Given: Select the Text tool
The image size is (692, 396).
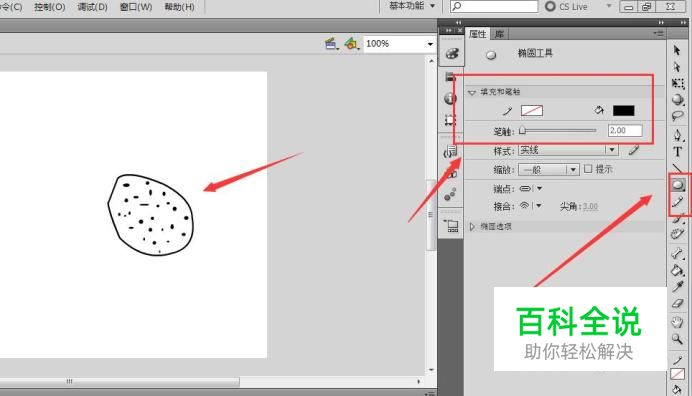Looking at the screenshot, I should (677, 152).
